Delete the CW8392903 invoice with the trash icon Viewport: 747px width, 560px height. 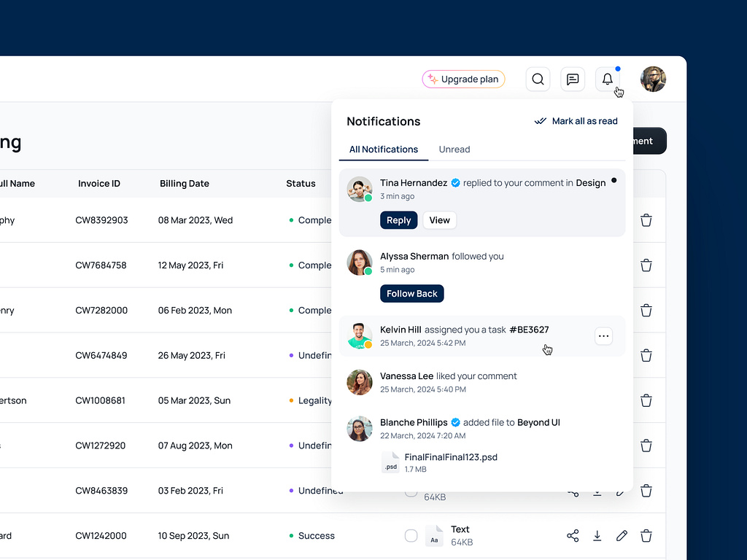pyautogui.click(x=646, y=219)
